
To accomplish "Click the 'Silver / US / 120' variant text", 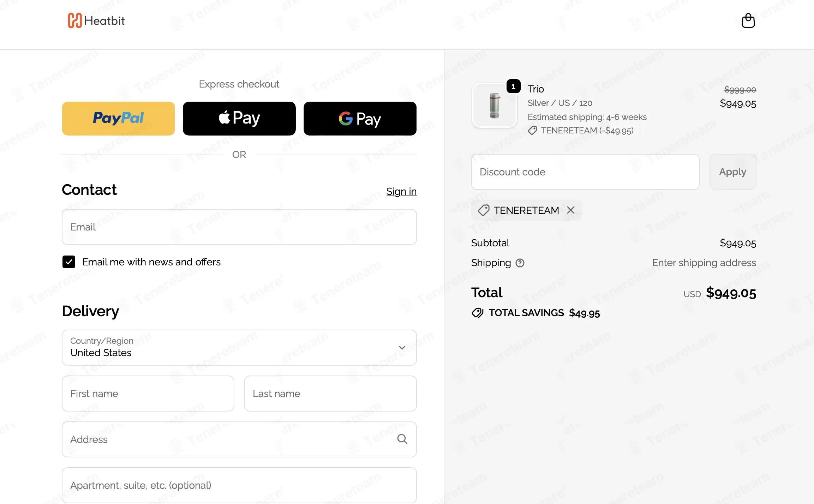I will [x=560, y=103].
